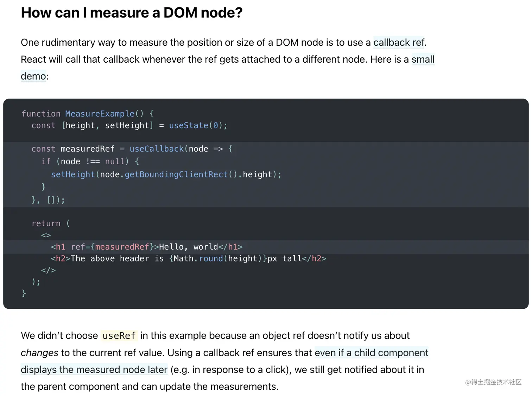The image size is (532, 396).
Task: Click the "small" demo link text
Action: pos(423,59)
